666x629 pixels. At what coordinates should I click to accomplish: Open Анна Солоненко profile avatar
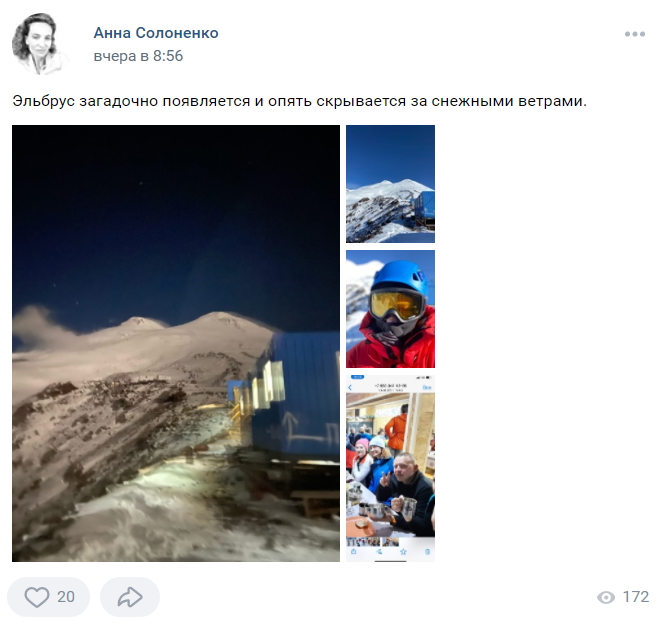coord(39,44)
